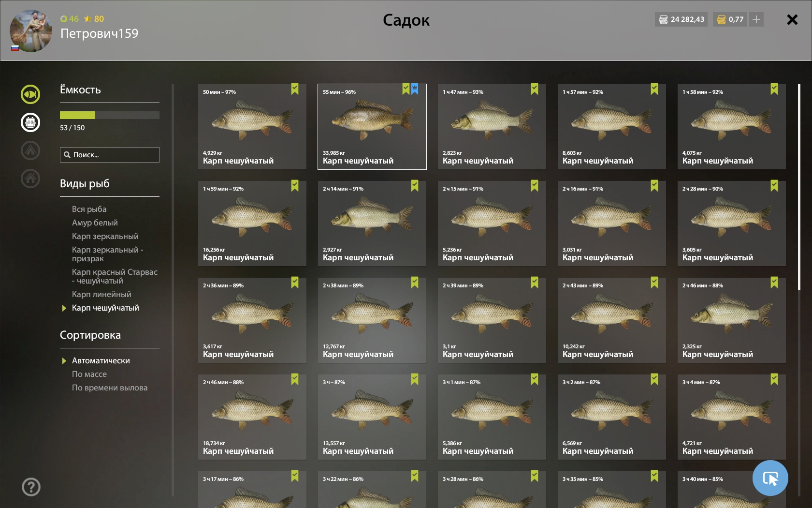Screen dimensions: 812x508
Task: Sort by catch time (По времени вылова)
Action: click(x=110, y=388)
